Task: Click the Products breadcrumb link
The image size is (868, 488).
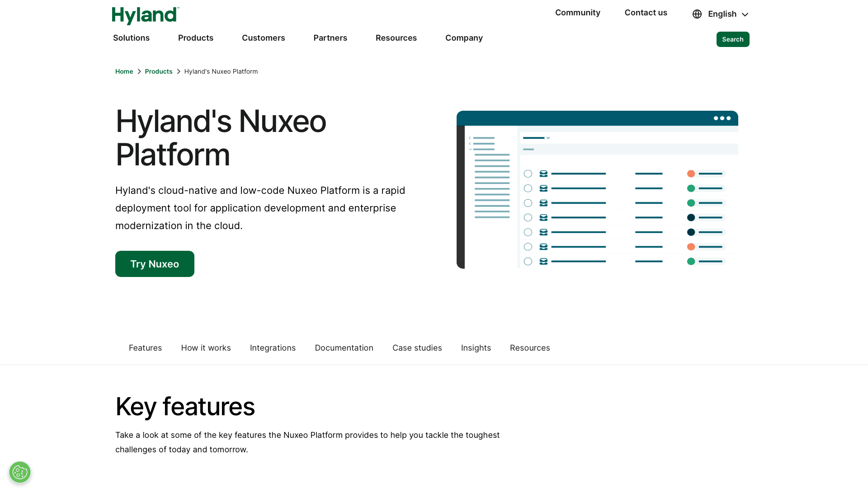Action: [159, 71]
